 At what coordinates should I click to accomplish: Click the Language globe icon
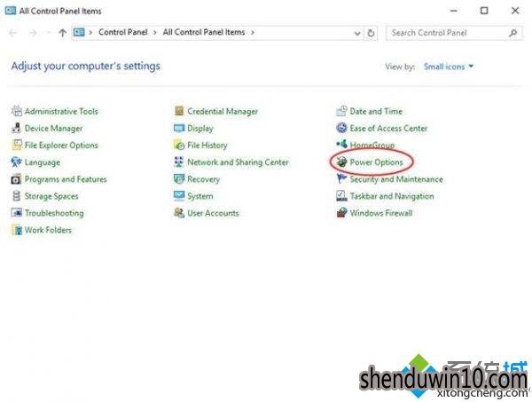coord(16,162)
